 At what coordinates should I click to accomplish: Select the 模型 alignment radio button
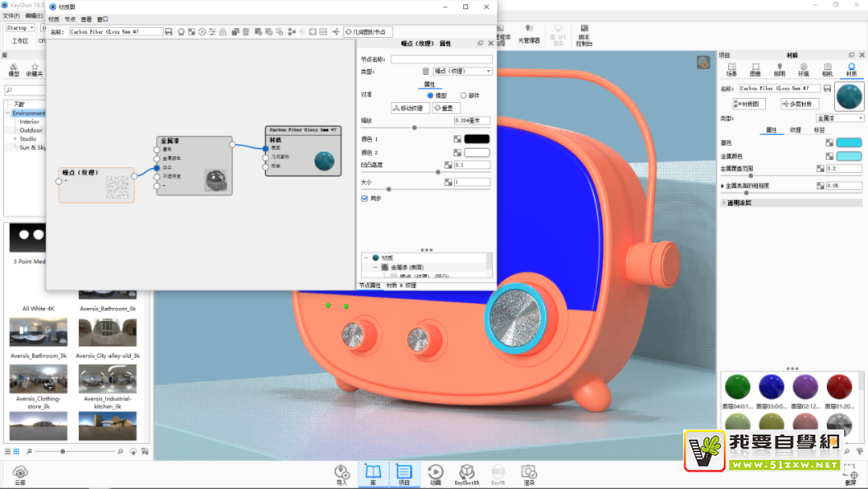(431, 95)
